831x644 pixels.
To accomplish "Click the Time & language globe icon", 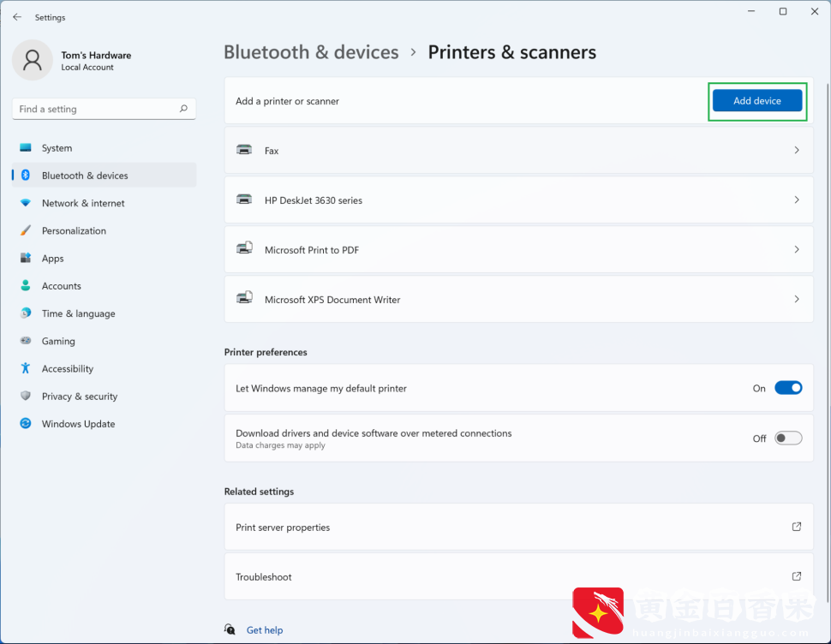I will click(x=26, y=313).
